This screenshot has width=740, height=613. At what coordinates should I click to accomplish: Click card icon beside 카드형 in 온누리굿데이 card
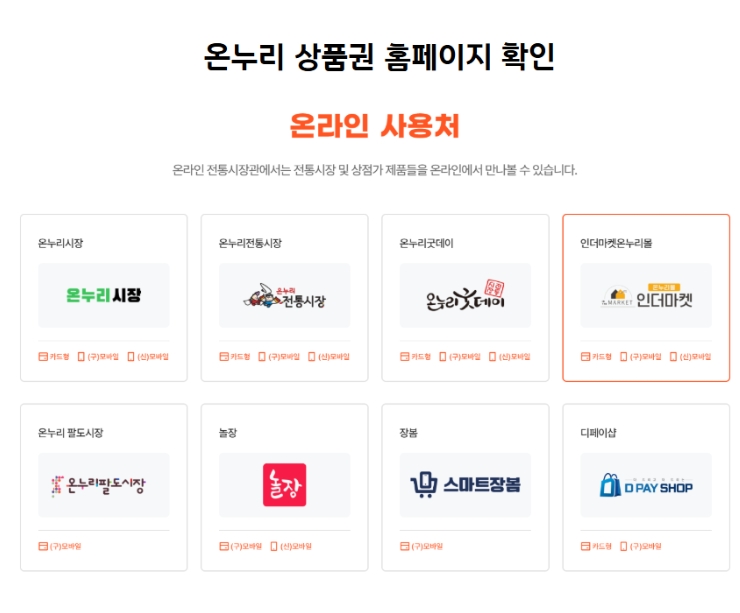tap(404, 356)
